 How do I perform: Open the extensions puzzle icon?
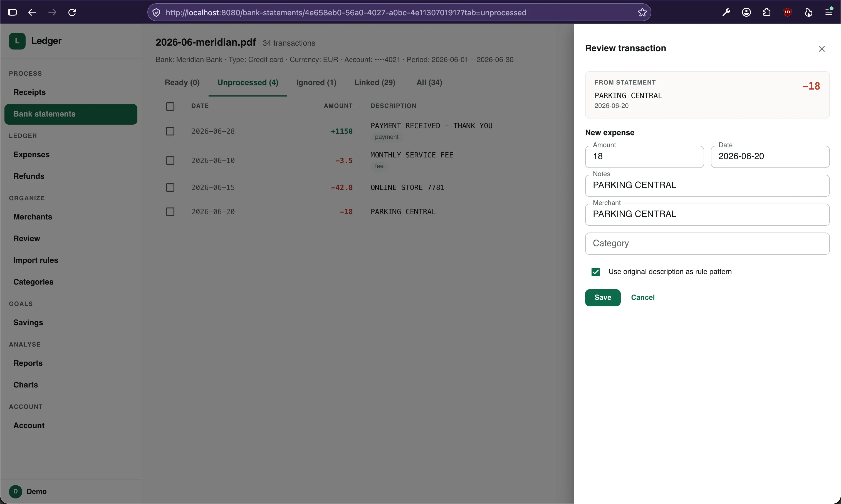tap(767, 13)
